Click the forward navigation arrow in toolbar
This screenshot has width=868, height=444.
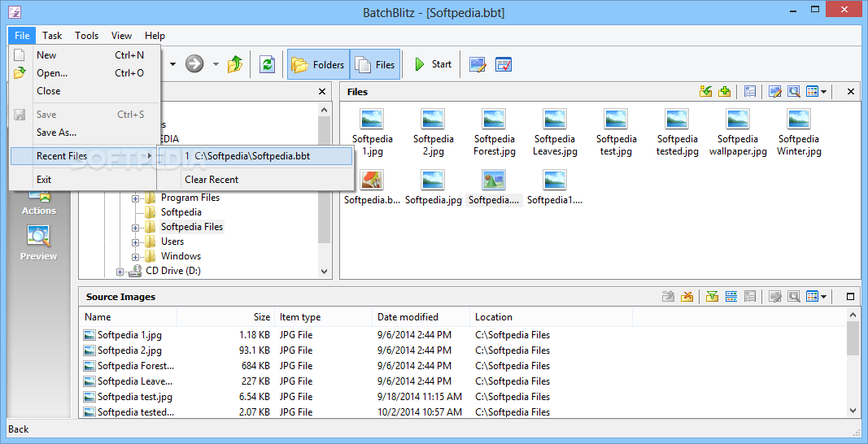pyautogui.click(x=194, y=64)
